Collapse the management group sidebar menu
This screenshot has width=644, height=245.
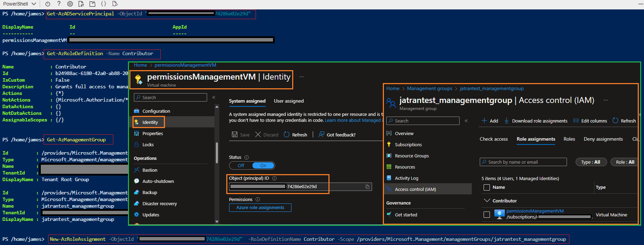click(x=466, y=121)
